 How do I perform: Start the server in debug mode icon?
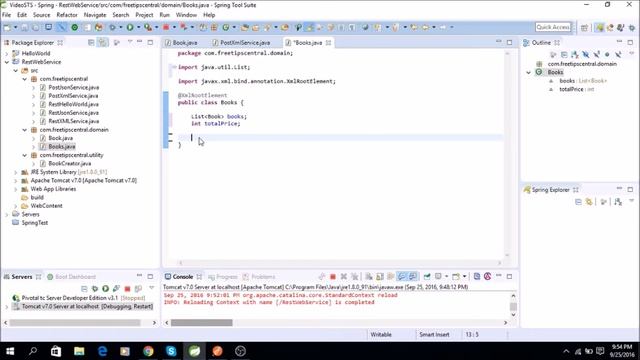click(95, 289)
